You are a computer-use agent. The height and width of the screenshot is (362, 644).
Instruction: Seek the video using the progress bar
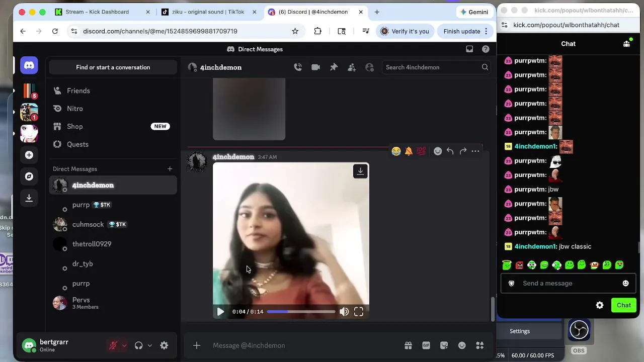(x=301, y=312)
